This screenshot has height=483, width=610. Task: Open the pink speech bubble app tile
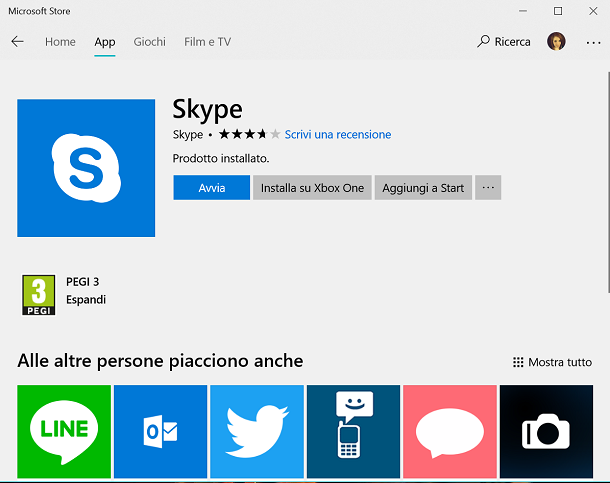tap(450, 431)
